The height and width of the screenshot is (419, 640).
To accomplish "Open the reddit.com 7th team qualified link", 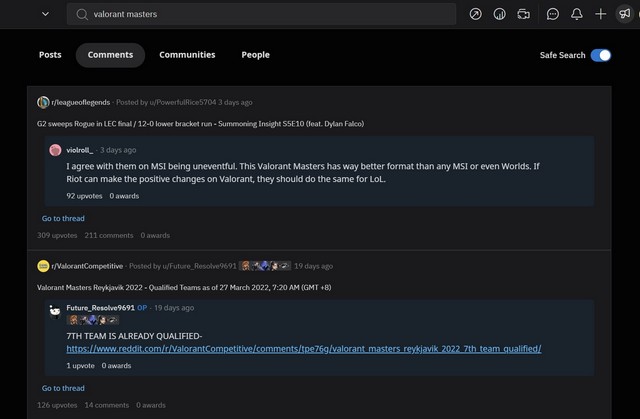I will [303, 348].
